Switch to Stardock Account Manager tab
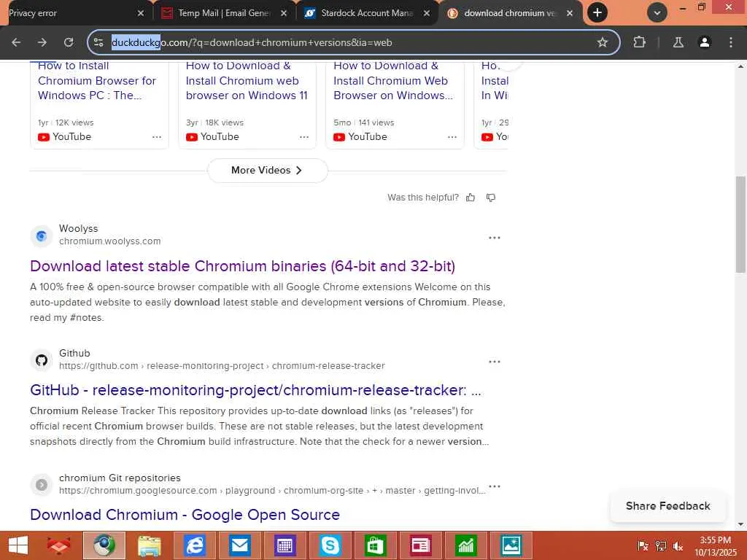Image resolution: width=747 pixels, height=560 pixels. [x=367, y=13]
